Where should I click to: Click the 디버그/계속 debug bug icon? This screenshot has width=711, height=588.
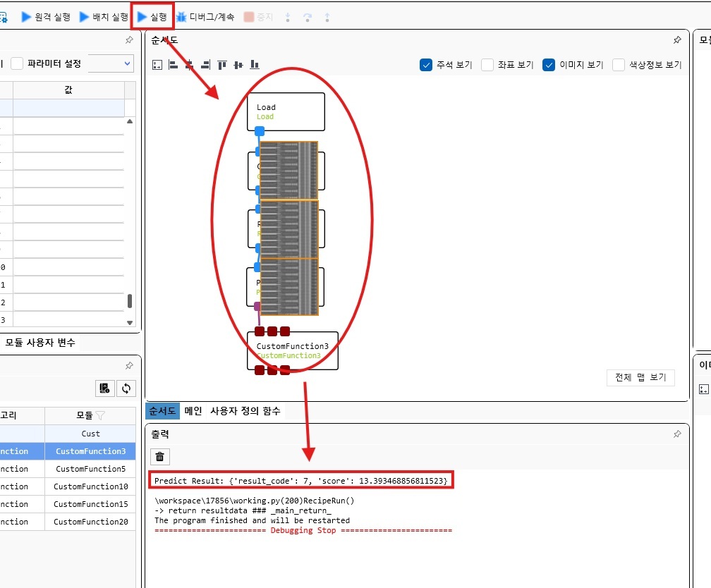point(181,16)
